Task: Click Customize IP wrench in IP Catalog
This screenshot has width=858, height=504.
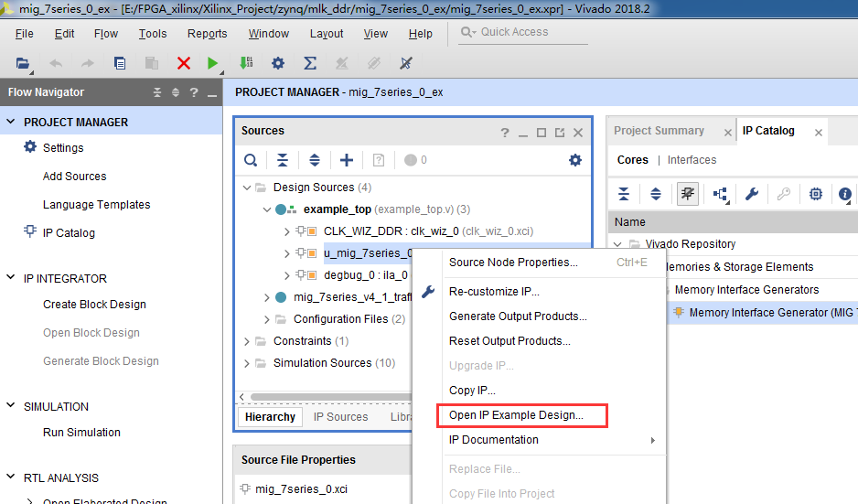Action: [x=752, y=194]
